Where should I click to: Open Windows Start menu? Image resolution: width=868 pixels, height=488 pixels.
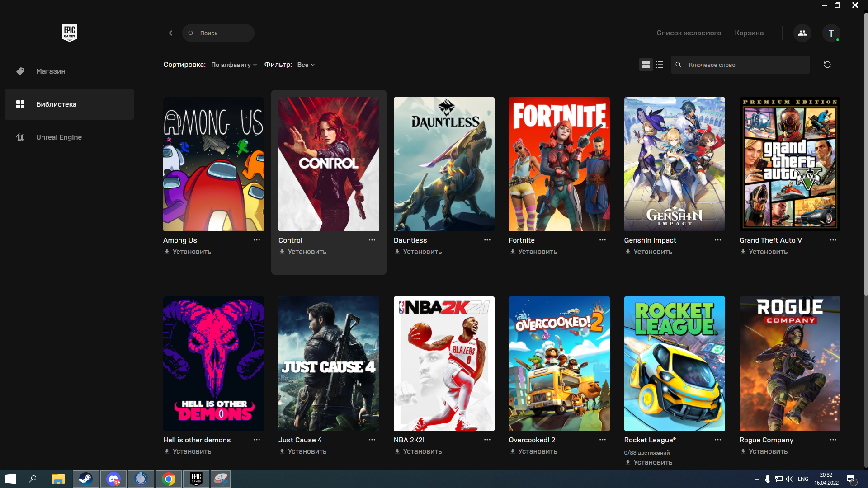pos(11,479)
